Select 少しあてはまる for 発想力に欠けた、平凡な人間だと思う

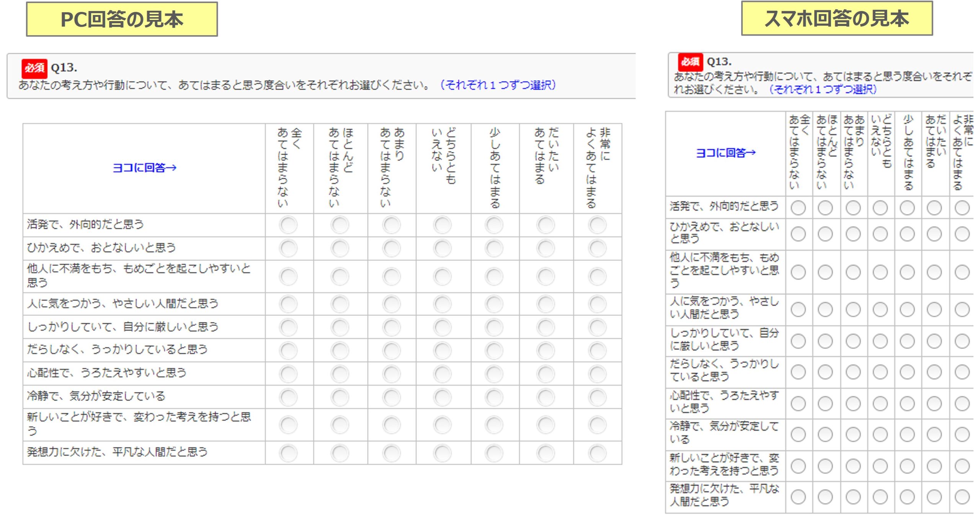(494, 453)
